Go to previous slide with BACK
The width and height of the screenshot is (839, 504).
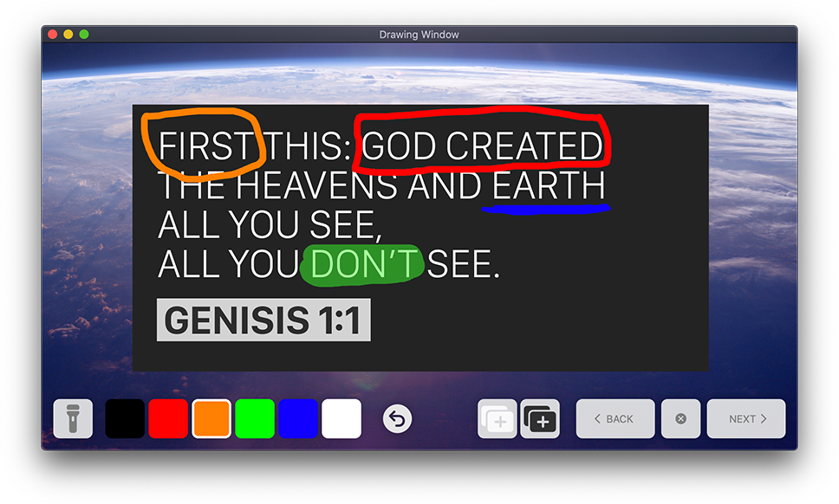(x=615, y=418)
